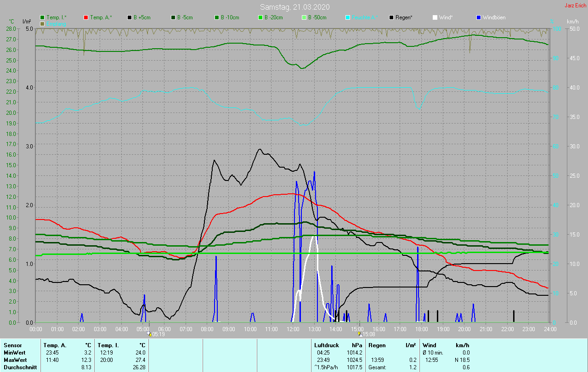Click the B -50cm legend label
This screenshot has width=588, height=372.
317,17
